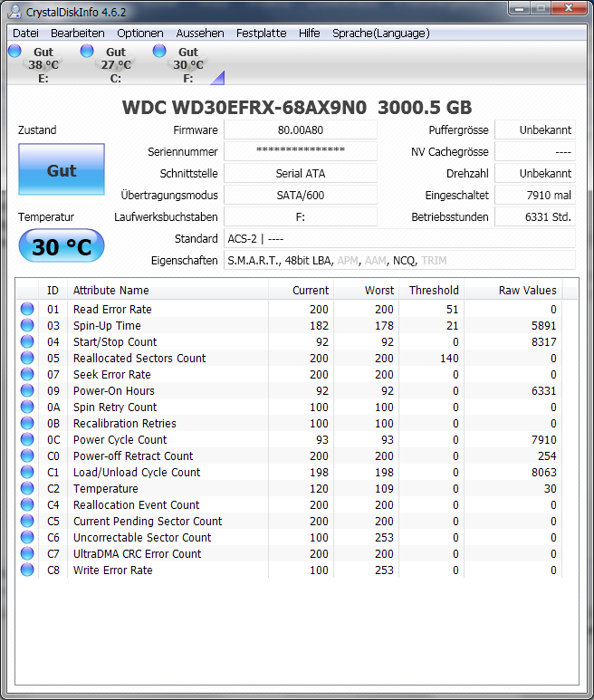Select C: drive Gut 27 °C entry
594x700 pixels.
[x=107, y=64]
